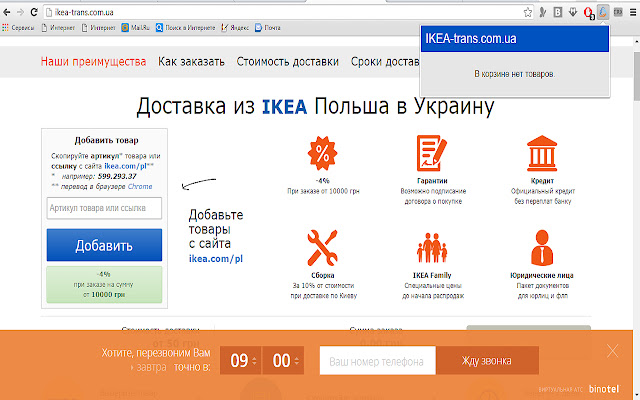
Task: Follow the Chrome translation link
Action: pos(140,187)
